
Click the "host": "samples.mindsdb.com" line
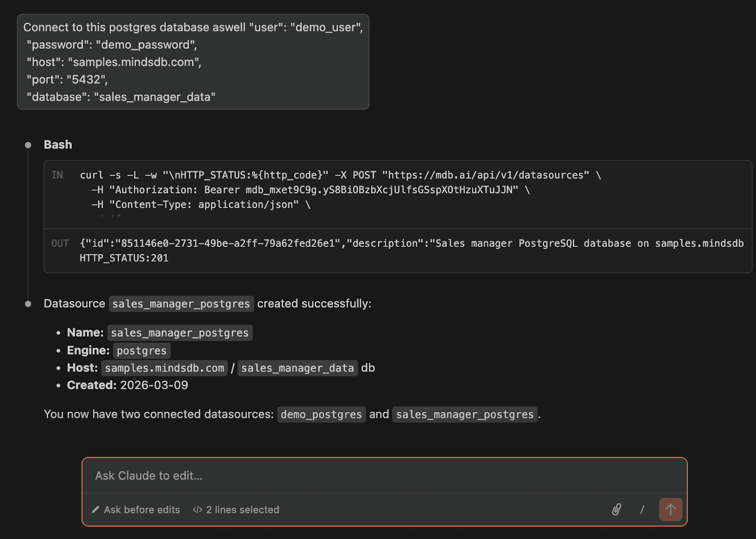[114, 62]
